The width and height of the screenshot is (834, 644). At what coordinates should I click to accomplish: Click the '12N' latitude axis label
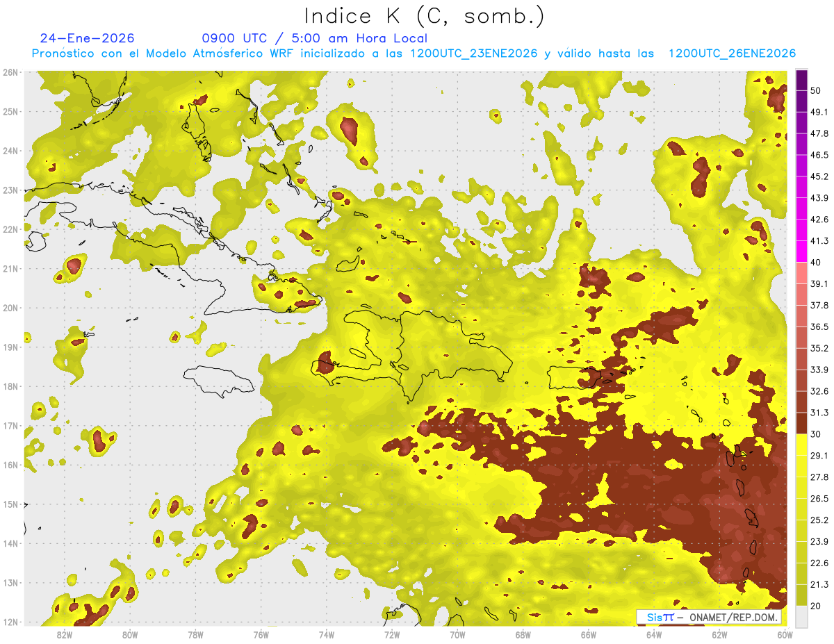pos(10,622)
